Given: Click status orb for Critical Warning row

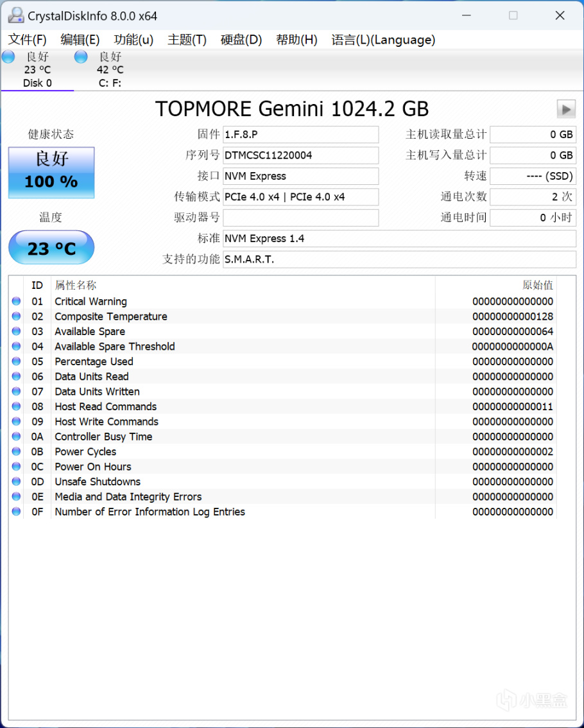Looking at the screenshot, I should tap(16, 301).
